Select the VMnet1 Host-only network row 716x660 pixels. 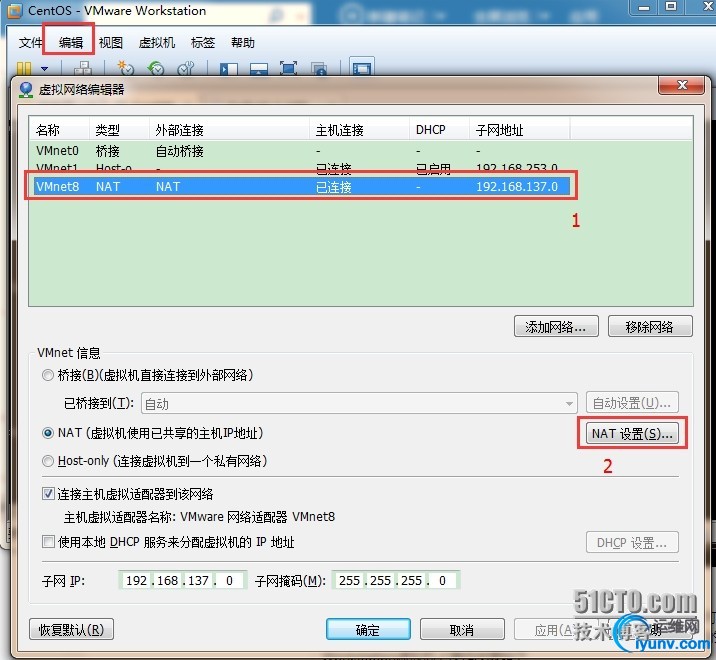point(301,167)
